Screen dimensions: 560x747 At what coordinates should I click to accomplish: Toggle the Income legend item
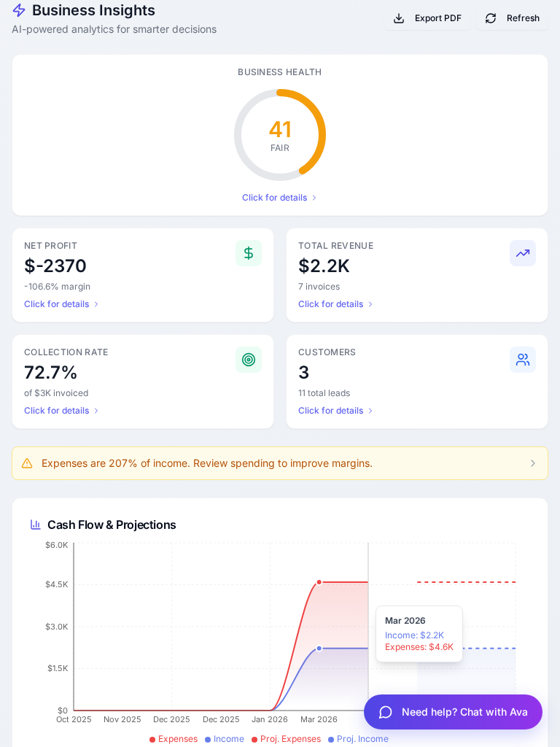225,739
